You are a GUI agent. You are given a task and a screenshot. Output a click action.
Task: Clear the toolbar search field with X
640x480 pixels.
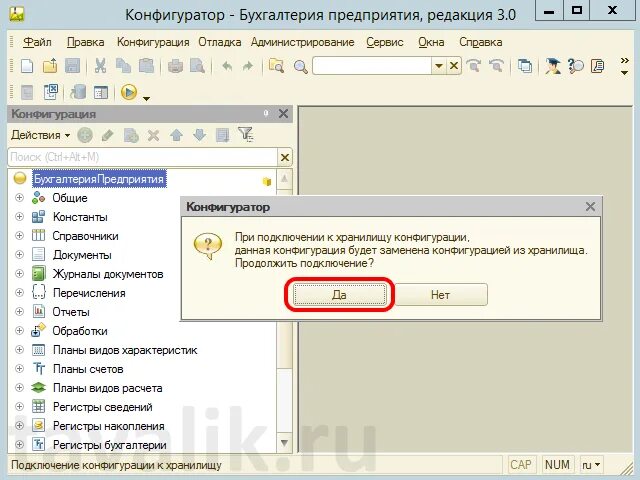pos(454,66)
